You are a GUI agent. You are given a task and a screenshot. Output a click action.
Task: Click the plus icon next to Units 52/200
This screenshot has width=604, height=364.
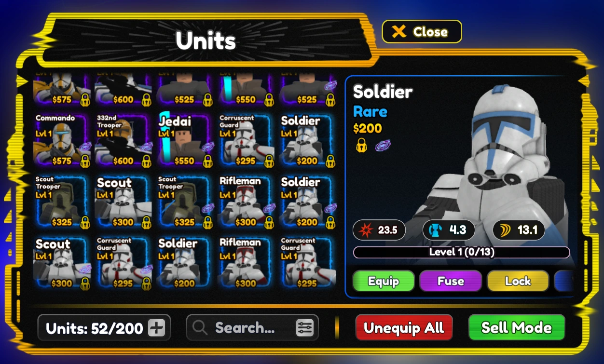[156, 328]
